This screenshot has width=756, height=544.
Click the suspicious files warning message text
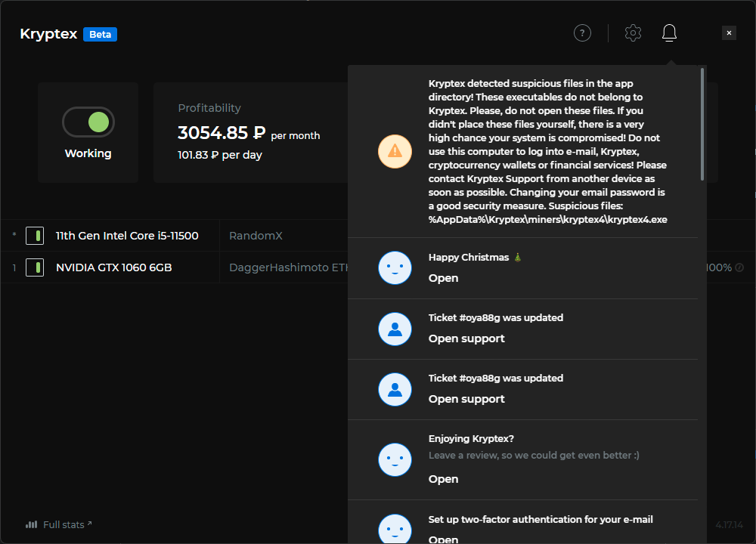click(x=547, y=151)
